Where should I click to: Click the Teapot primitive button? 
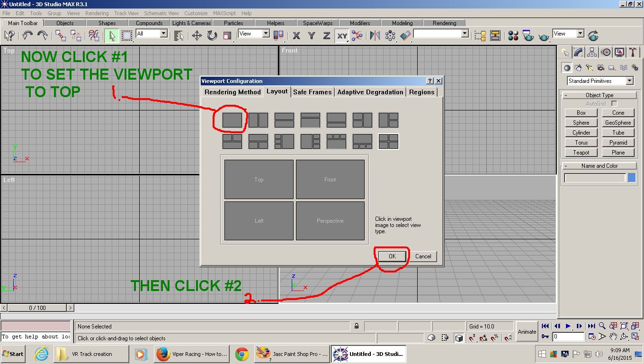[x=581, y=153]
